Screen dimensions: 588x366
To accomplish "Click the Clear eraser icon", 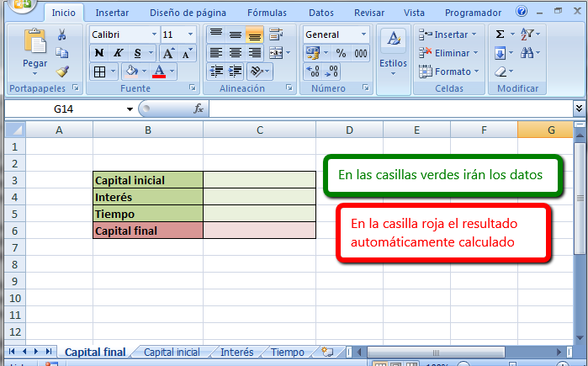I will 501,72.
